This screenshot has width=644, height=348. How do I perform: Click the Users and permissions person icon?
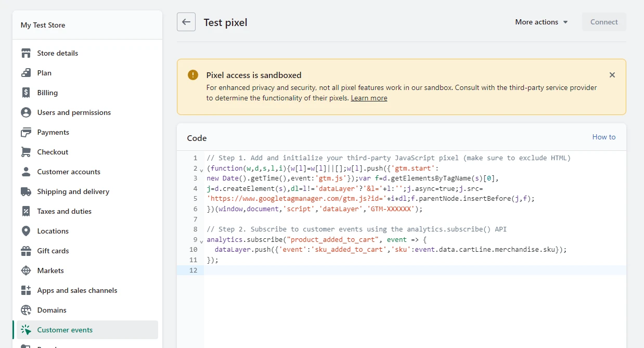[x=26, y=112]
